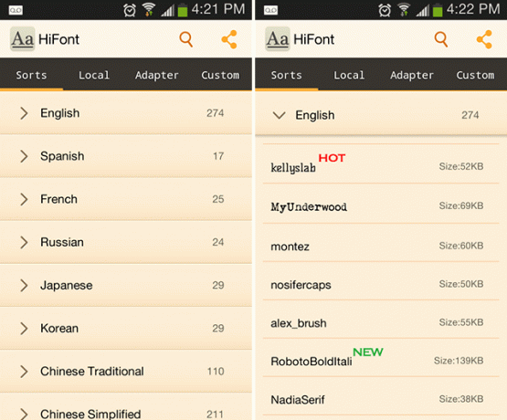Image resolution: width=507 pixels, height=420 pixels.
Task: Select the NadiaSerif font
Action: coord(381,395)
